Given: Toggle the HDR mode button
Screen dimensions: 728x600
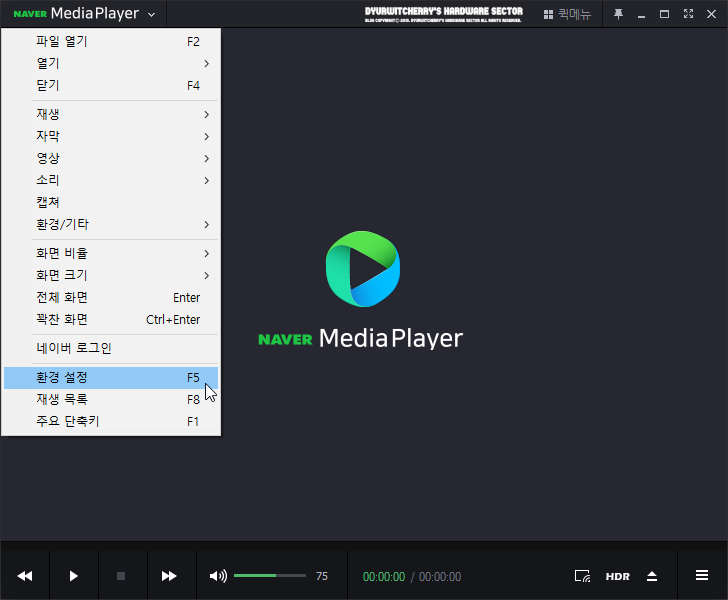Looking at the screenshot, I should (x=618, y=576).
